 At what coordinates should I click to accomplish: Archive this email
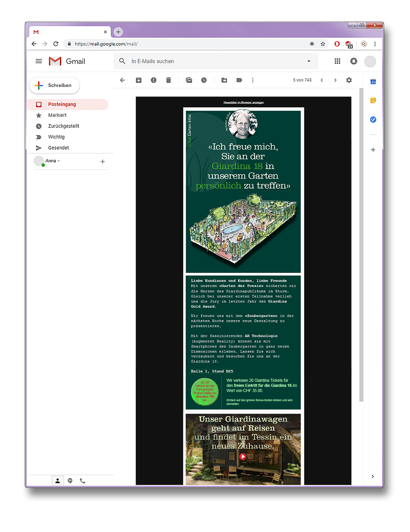[138, 80]
